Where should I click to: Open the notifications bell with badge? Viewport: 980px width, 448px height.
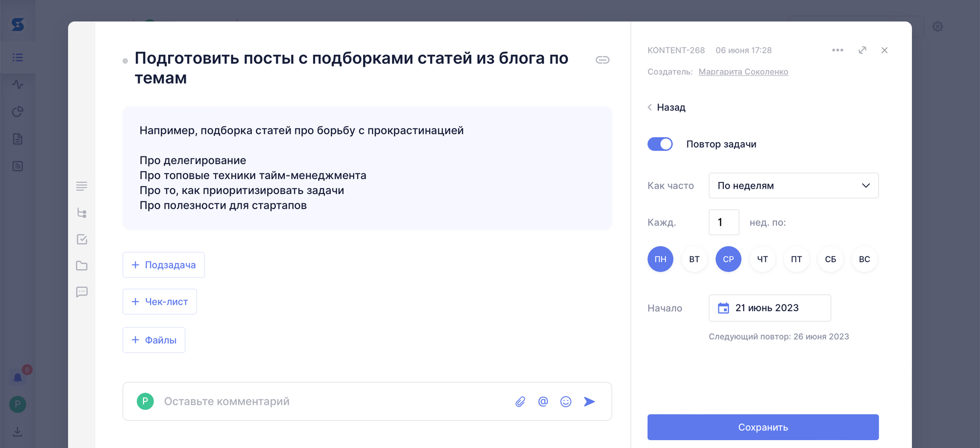(x=18, y=377)
